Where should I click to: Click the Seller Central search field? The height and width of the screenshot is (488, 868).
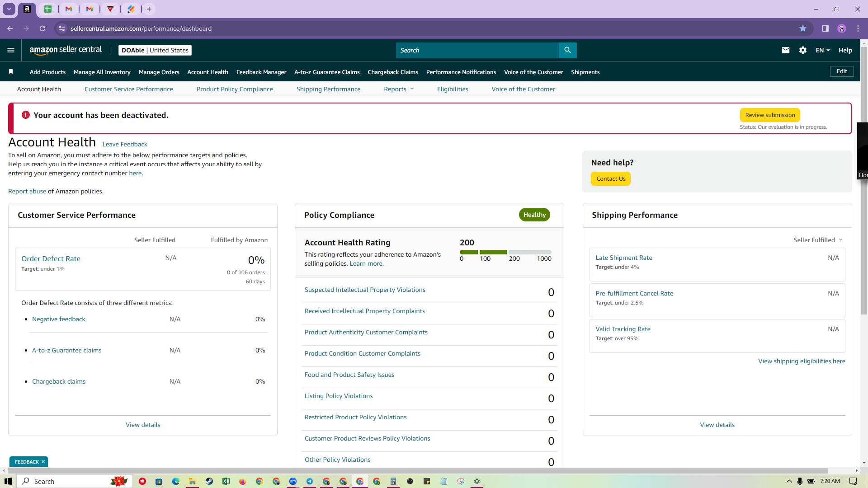[x=477, y=50]
